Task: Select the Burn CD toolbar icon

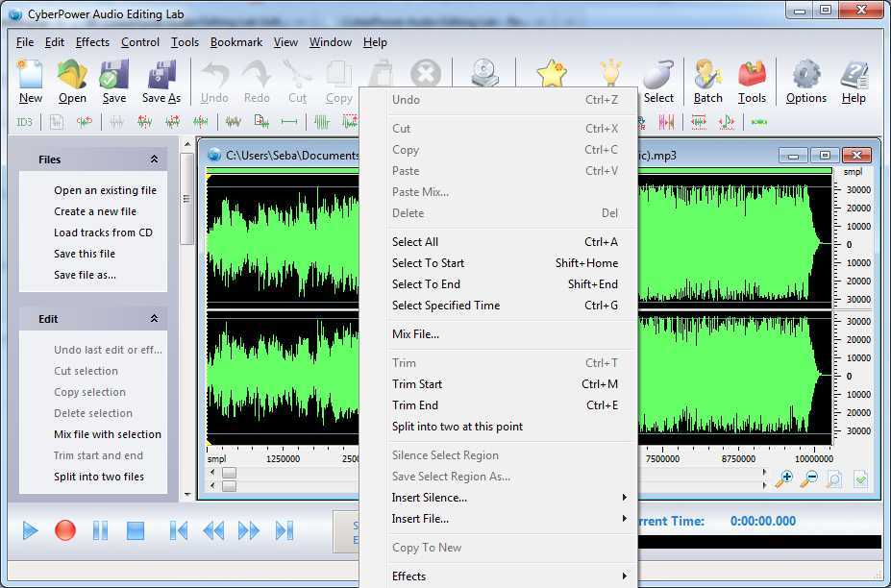Action: 483,72
